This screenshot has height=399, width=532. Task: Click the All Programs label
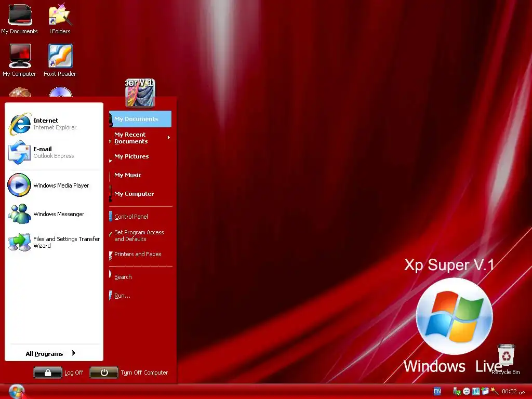click(x=45, y=353)
